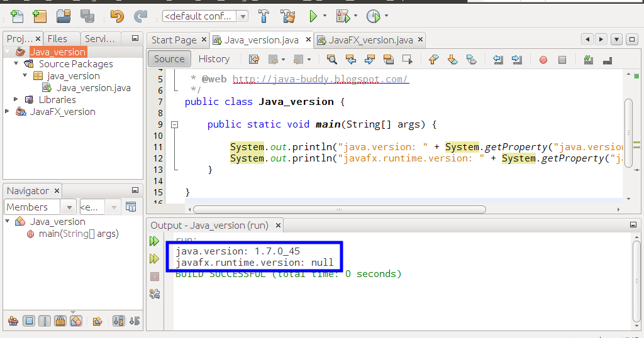Select the Java_version.java editor tab
This screenshot has width=644, height=338.
click(x=261, y=40)
